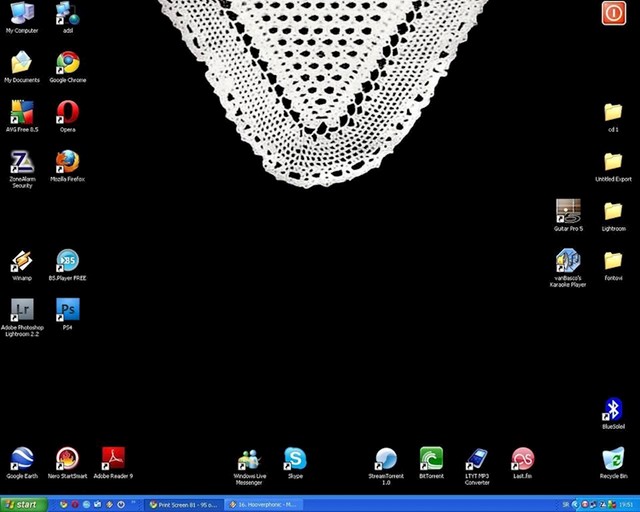The image size is (640, 512).
Task: Open Guitar Pro 5 shortcut
Action: [568, 215]
